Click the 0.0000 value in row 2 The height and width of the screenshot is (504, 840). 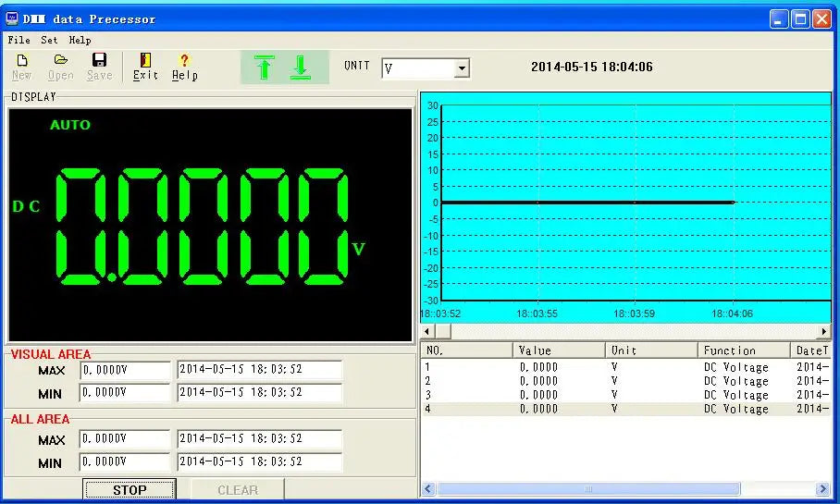coord(538,381)
